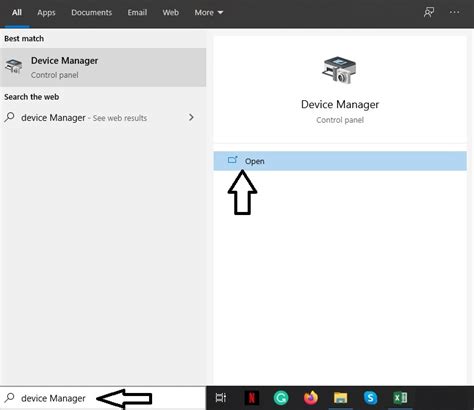
Task: Click Device Manager title in preview pane
Action: pos(340,105)
